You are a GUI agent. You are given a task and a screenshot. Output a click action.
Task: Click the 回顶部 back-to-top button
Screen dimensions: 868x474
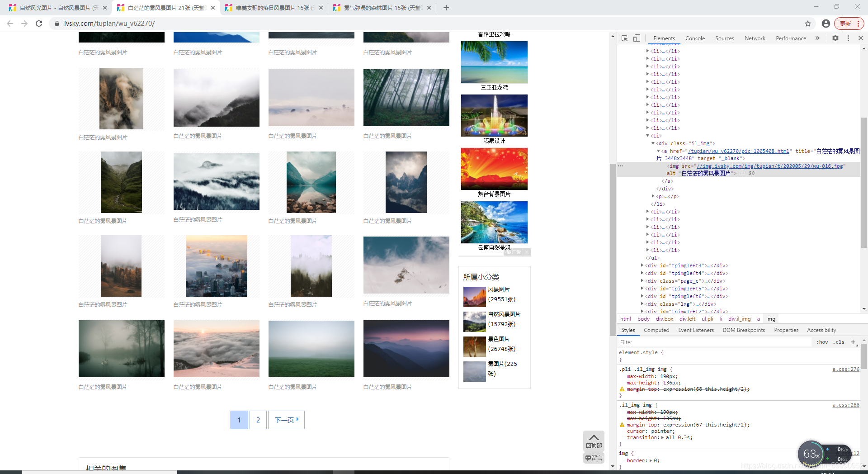pos(594,441)
